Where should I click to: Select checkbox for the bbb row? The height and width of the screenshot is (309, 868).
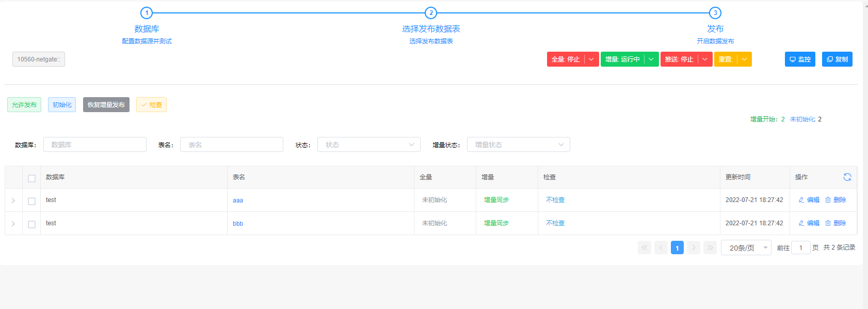31,224
